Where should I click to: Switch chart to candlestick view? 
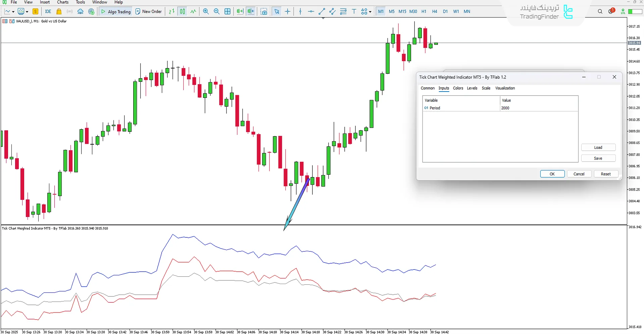[182, 11]
